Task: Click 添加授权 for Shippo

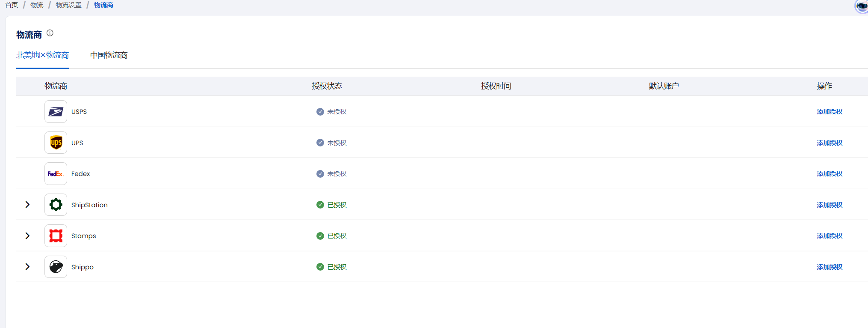Action: click(830, 267)
